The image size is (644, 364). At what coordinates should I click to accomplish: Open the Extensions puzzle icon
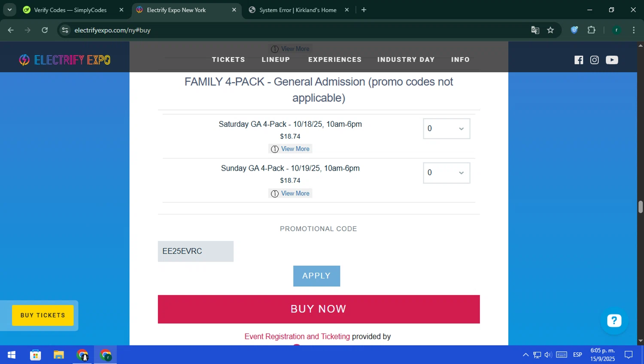[592, 30]
